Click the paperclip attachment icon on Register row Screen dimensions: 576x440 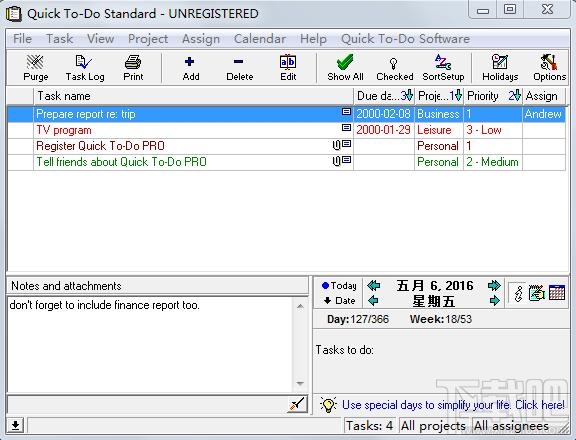pyautogui.click(x=336, y=145)
